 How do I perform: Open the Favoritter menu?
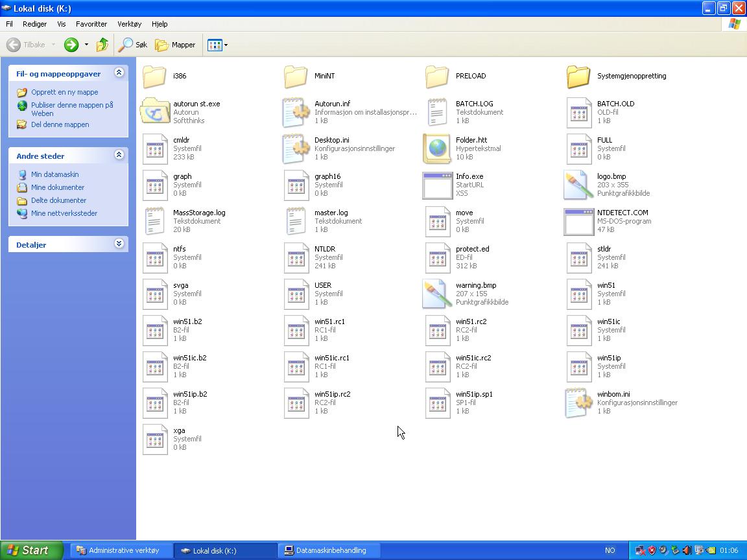coord(91,24)
